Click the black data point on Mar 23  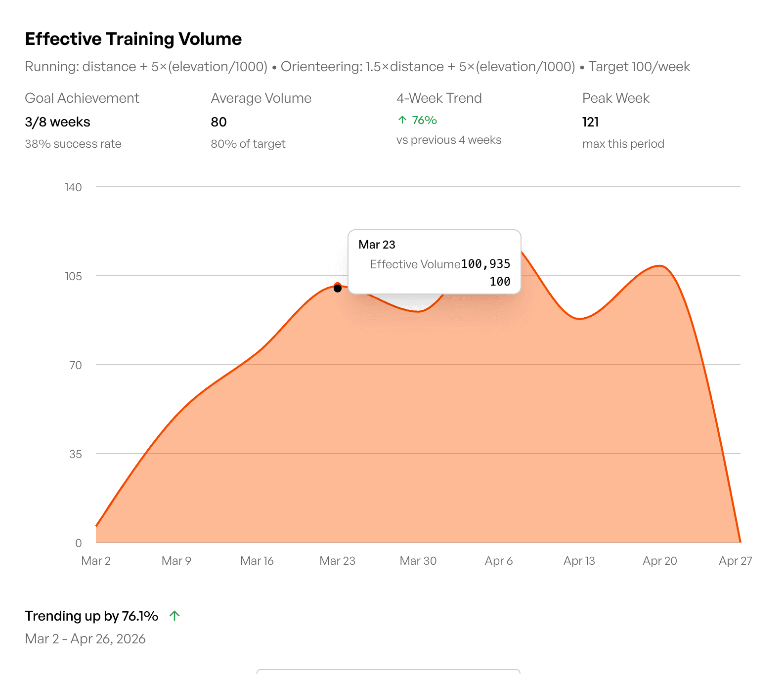coord(338,288)
